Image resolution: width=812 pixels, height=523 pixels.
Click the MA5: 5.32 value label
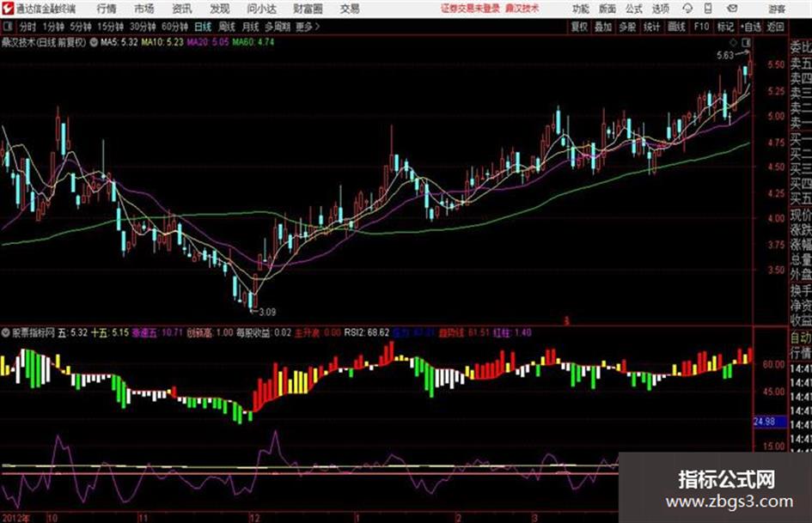tap(119, 42)
